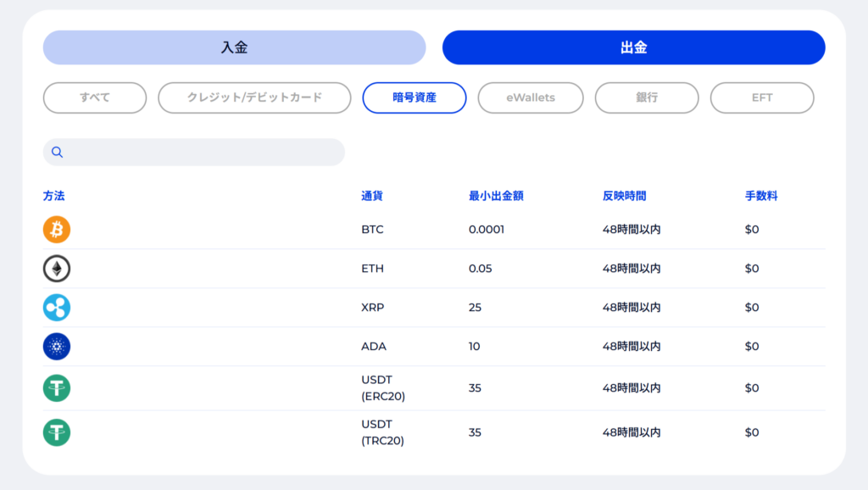The width and height of the screenshot is (868, 490).
Task: Focus the payment method search field
Action: (203, 153)
